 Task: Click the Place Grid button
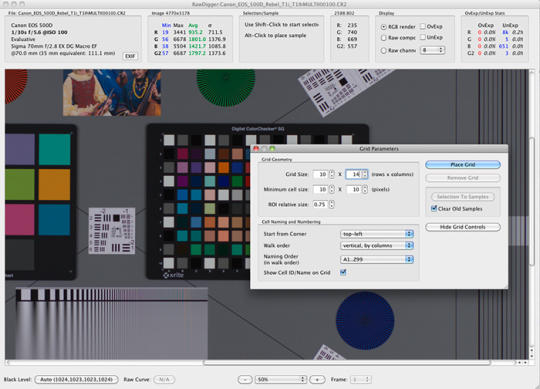pos(463,165)
